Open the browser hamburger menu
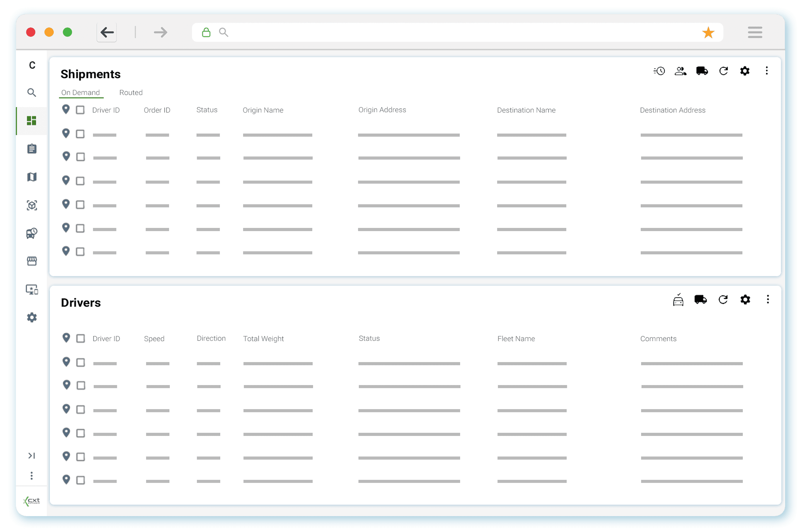 point(755,32)
